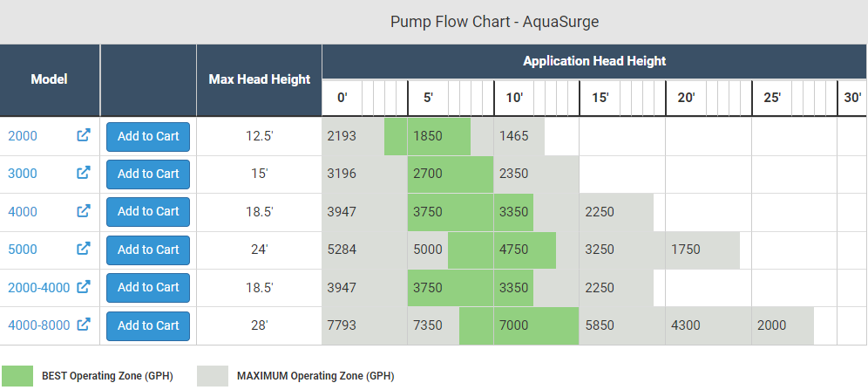Open the 3000 model link
The height and width of the screenshot is (390, 868).
click(x=23, y=174)
